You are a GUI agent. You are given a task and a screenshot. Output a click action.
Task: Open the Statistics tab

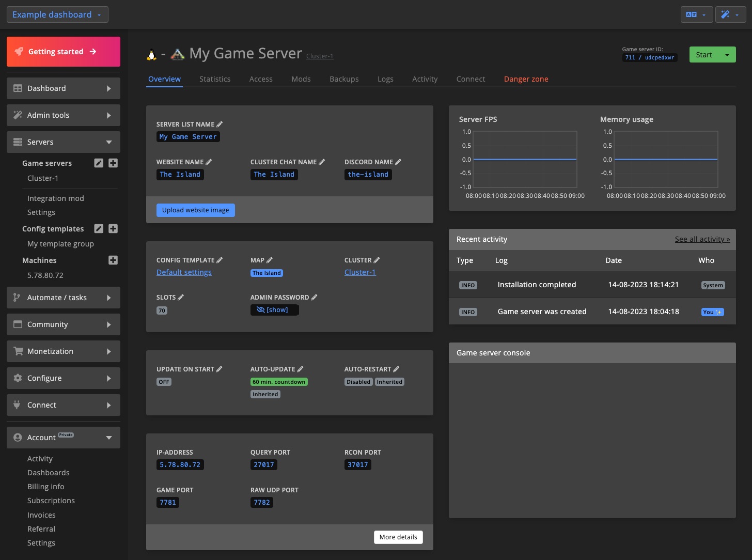215,79
